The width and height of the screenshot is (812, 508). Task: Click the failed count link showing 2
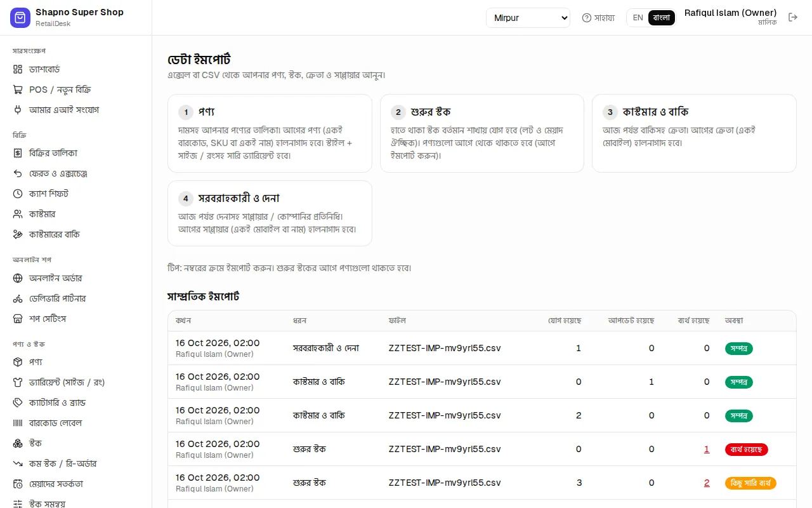pos(707,483)
